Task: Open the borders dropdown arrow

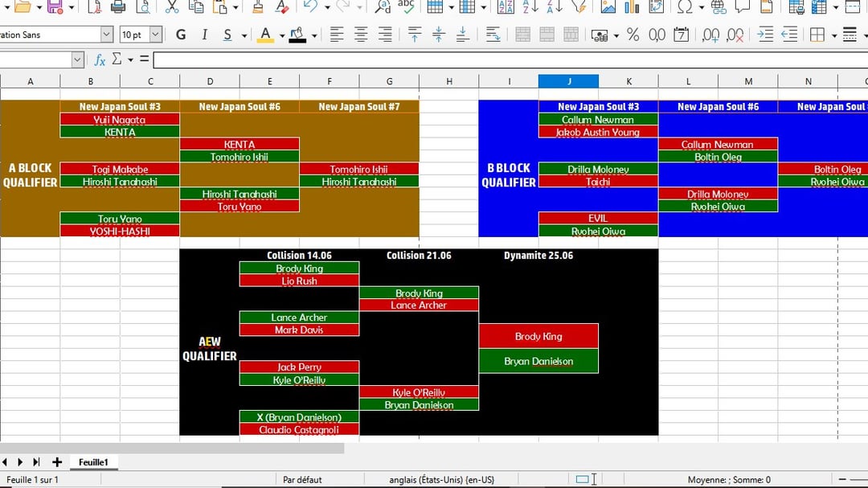Action: pos(833,36)
